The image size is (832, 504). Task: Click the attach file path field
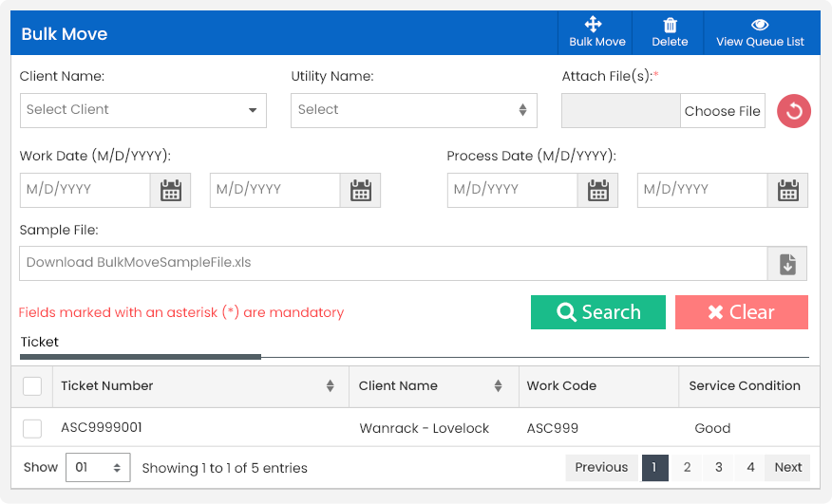pos(621,110)
